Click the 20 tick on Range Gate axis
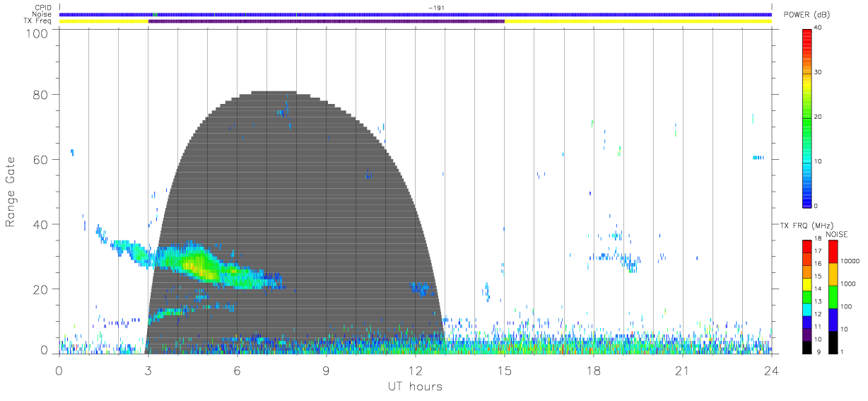This screenshot has width=868, height=401. [40, 289]
